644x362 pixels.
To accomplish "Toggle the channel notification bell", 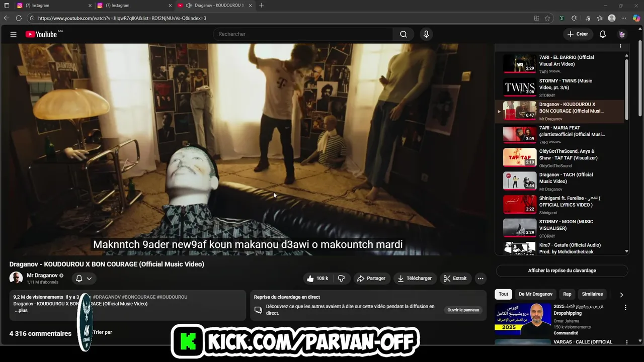I will tap(79, 279).
